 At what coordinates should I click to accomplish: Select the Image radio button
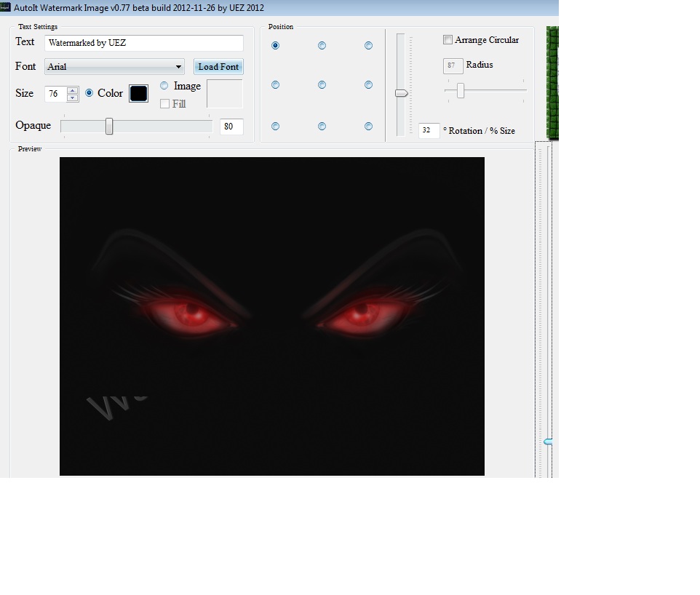pos(164,86)
